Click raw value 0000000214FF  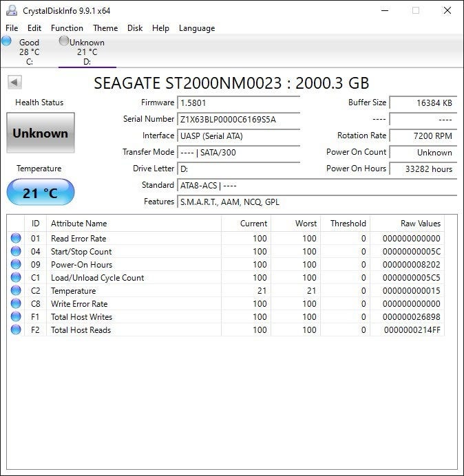[412, 330]
